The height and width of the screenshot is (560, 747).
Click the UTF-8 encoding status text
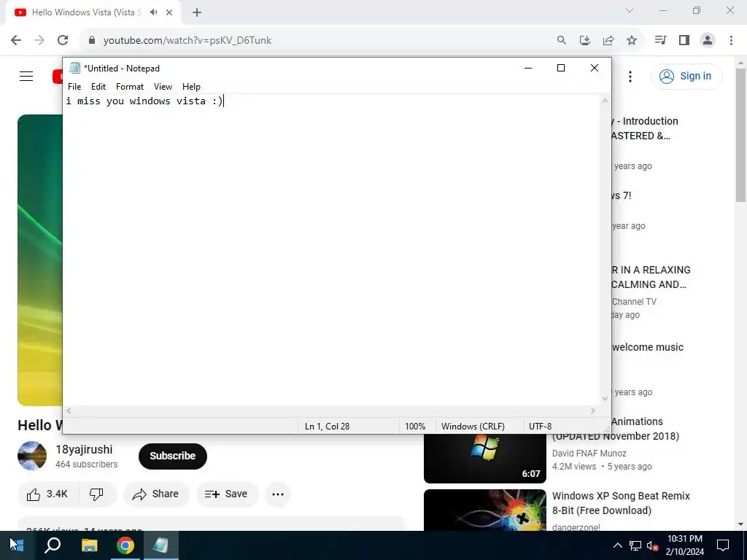(x=540, y=426)
